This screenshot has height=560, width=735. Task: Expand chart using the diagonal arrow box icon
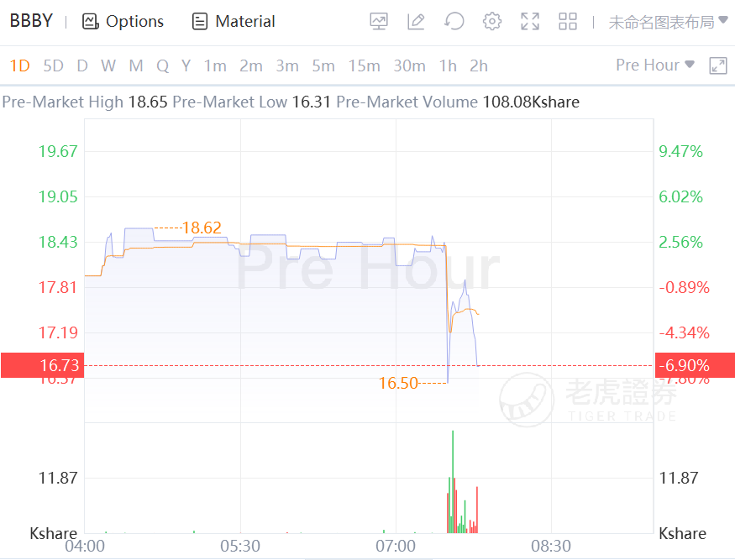click(x=718, y=65)
